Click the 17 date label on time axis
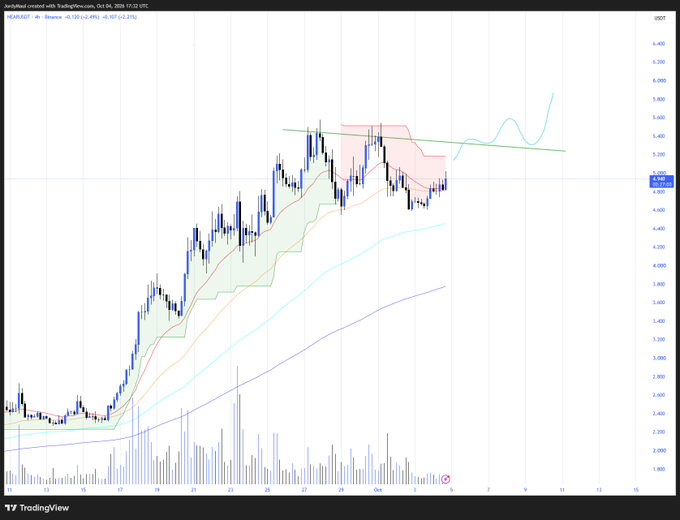 pos(120,490)
